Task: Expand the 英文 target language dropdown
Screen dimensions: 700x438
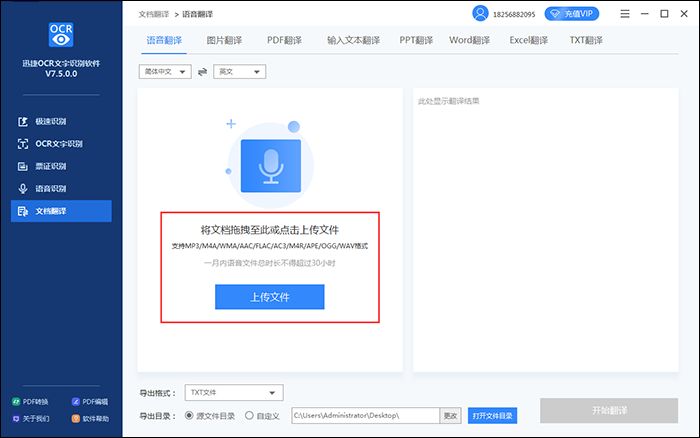Action: tap(239, 72)
